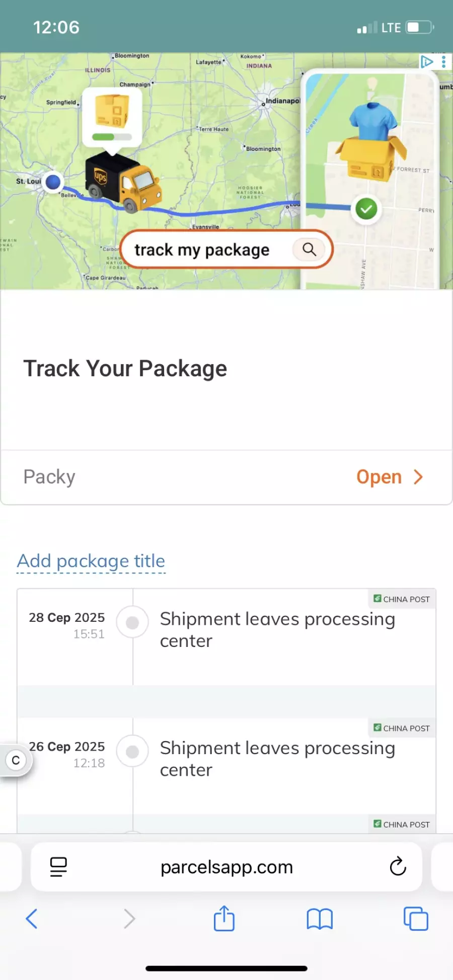Screen dimensions: 453x980
Task: Click the AdChoices triangle icon
Action: click(x=427, y=62)
